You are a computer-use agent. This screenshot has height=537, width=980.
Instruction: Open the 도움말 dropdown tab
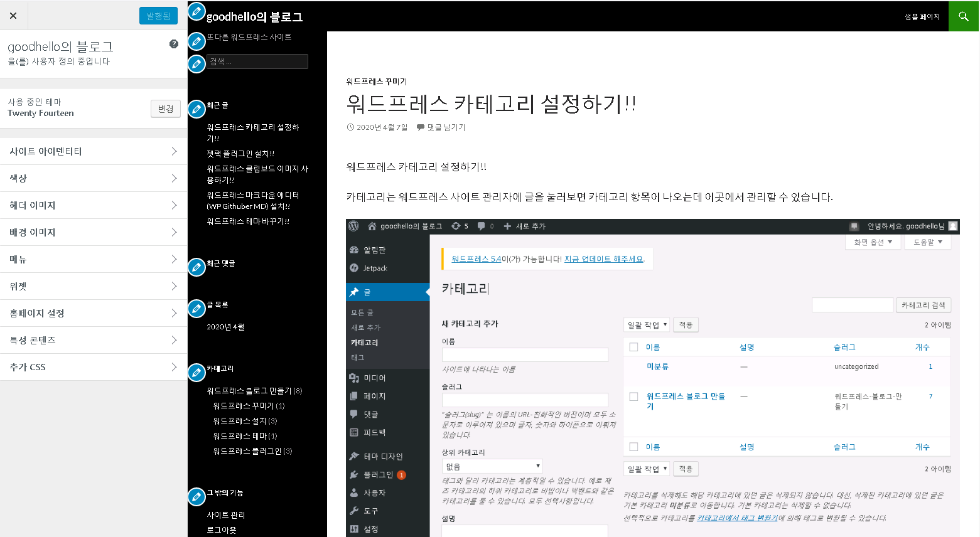pos(927,242)
